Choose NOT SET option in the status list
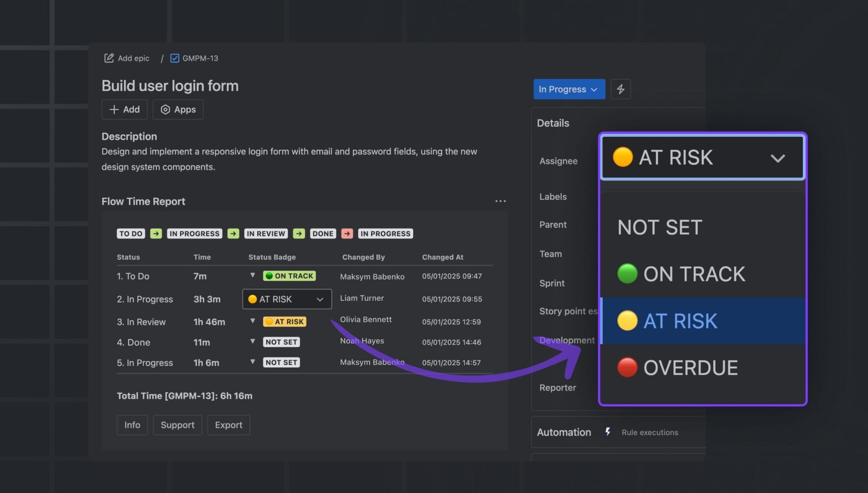 pos(660,227)
